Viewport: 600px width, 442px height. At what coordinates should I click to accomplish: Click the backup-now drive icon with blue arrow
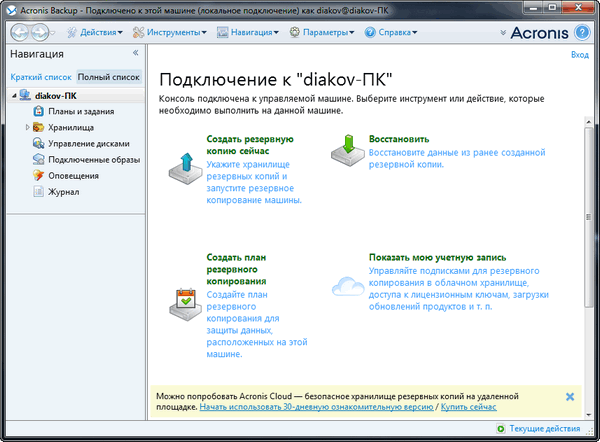click(186, 169)
